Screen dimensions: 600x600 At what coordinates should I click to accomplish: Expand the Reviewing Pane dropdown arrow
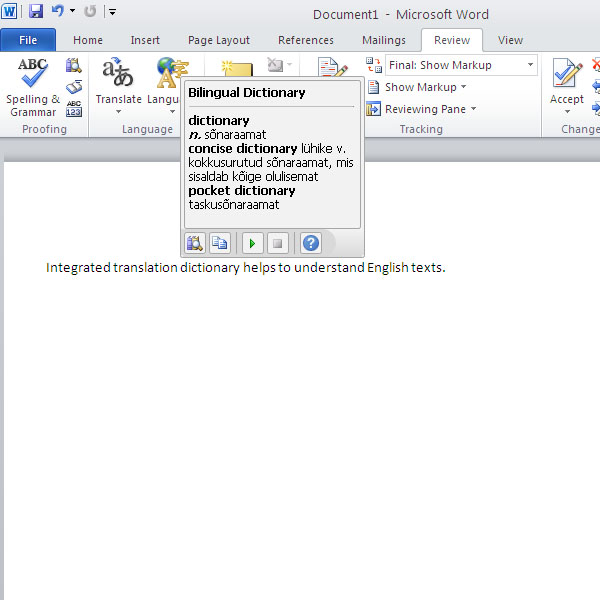coord(473,109)
